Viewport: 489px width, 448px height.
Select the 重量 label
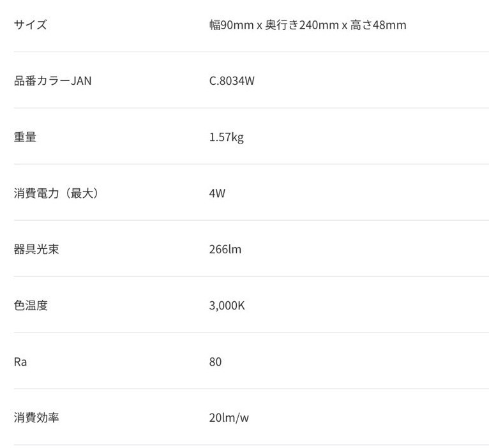point(25,137)
